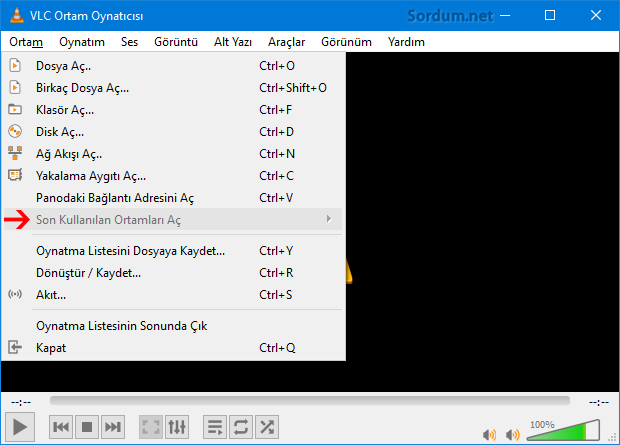Screen dimensions: 620x445
Task: Click the remaining time label at right
Action: 599,403
